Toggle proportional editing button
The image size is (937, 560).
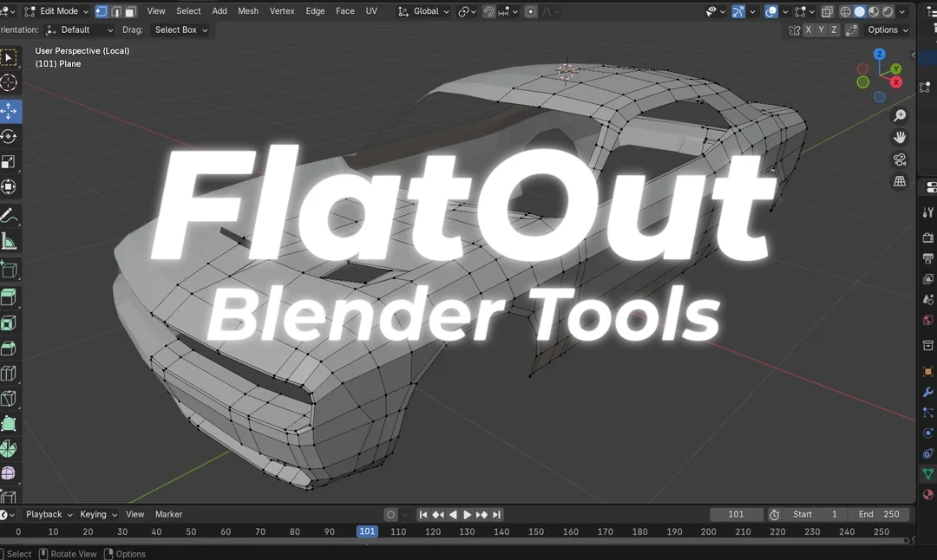click(530, 11)
